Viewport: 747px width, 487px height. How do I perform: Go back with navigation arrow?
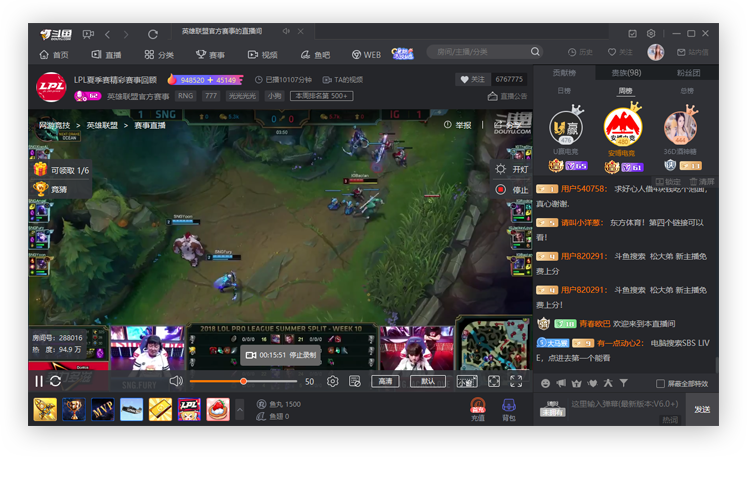click(108, 34)
